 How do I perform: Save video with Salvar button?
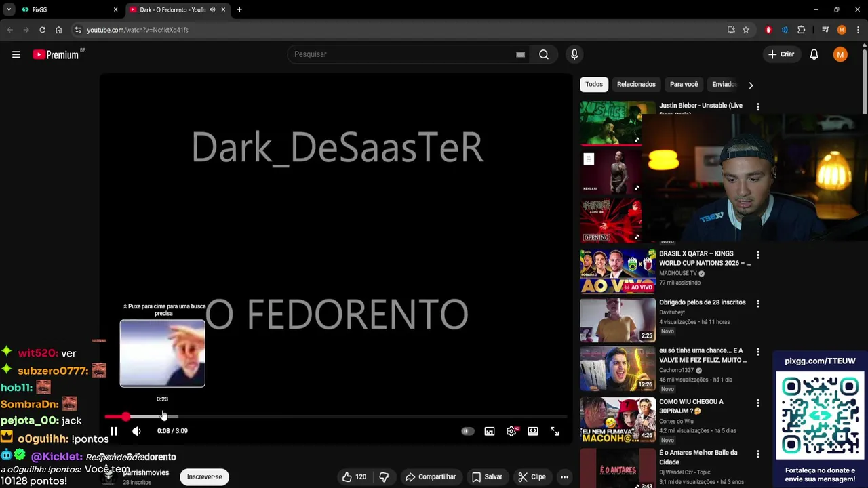click(x=487, y=477)
